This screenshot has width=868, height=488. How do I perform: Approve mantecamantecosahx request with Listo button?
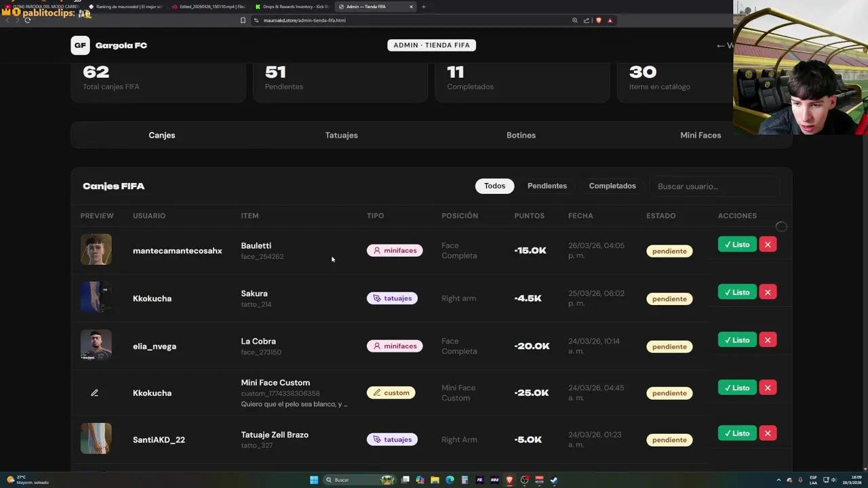point(737,244)
